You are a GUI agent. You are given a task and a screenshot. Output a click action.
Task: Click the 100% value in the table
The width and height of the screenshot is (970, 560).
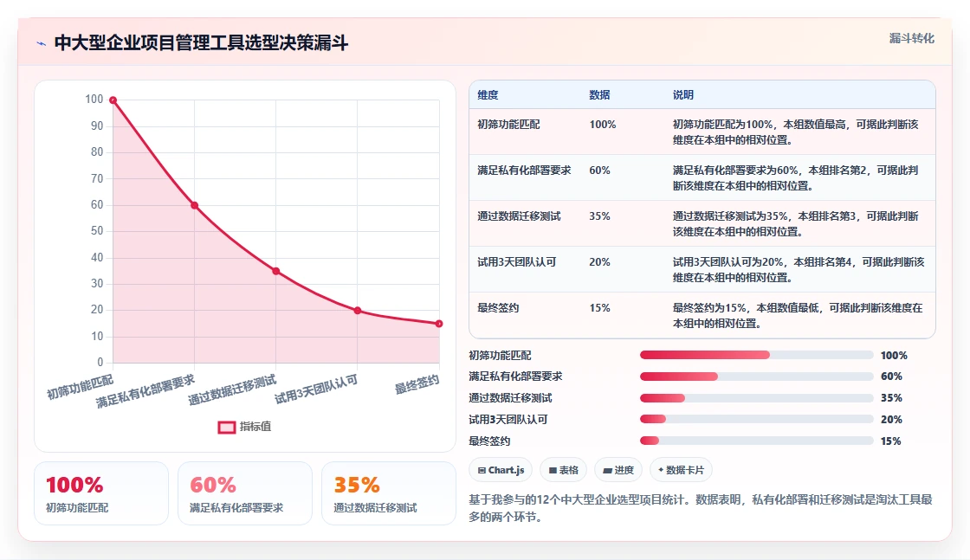(603, 125)
